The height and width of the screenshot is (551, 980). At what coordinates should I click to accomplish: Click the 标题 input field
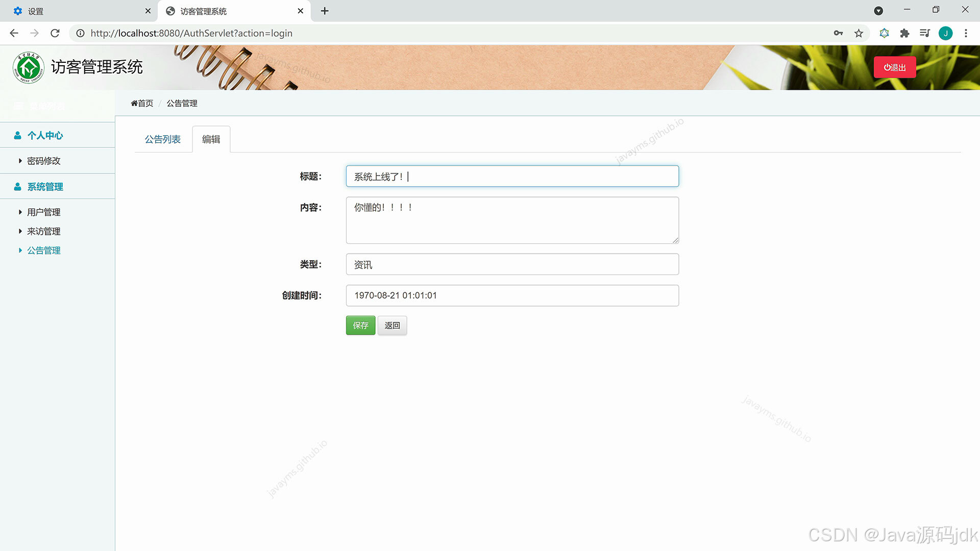coord(512,176)
